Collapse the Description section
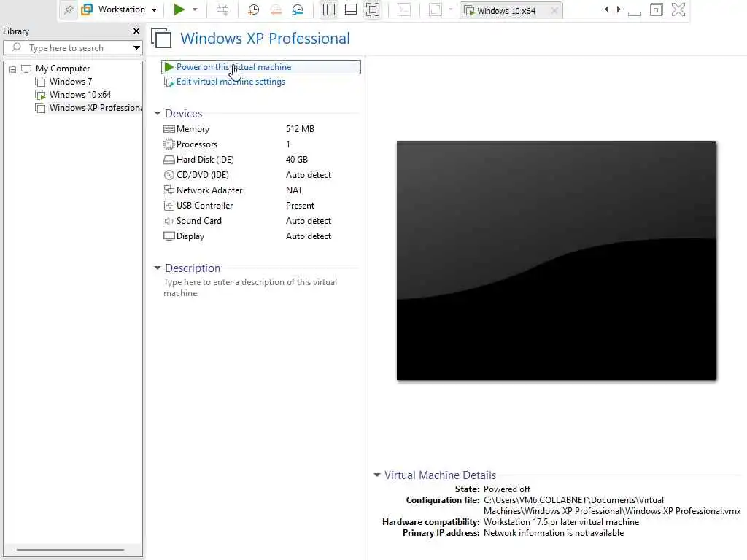The image size is (747, 560). pyautogui.click(x=158, y=268)
